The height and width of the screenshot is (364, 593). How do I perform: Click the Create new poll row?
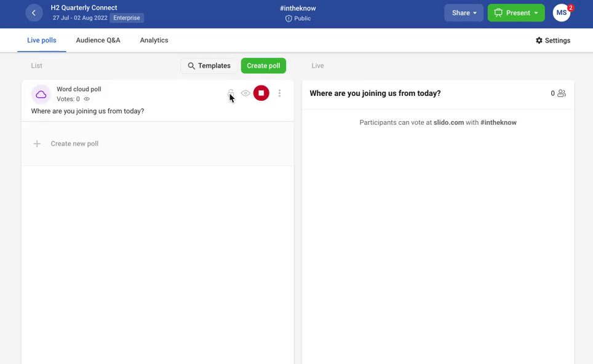pos(157,144)
